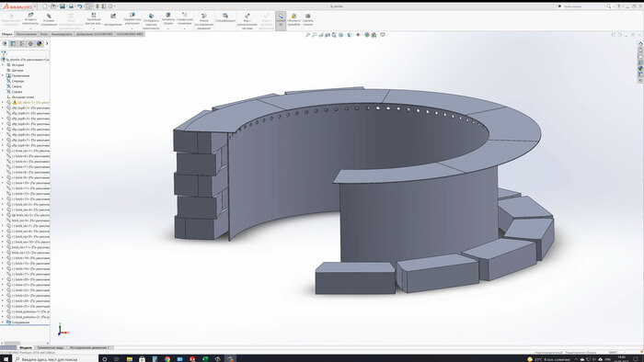Screen dimensions: 644x362
Task: Open the Анализировать ribbon tab
Action: [x=62, y=34]
